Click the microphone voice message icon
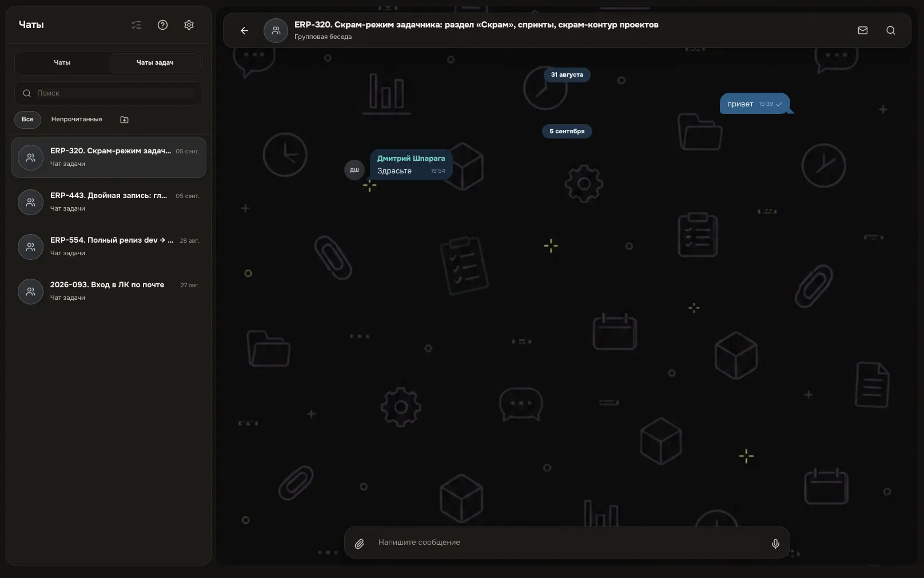 775,544
